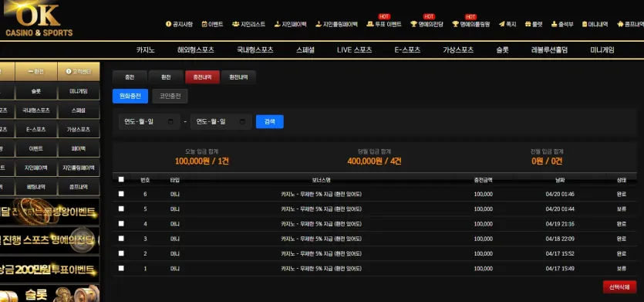Click the sidebar 지인페이백 button
Image resolution: width=644 pixels, height=302 pixels.
pos(36,168)
